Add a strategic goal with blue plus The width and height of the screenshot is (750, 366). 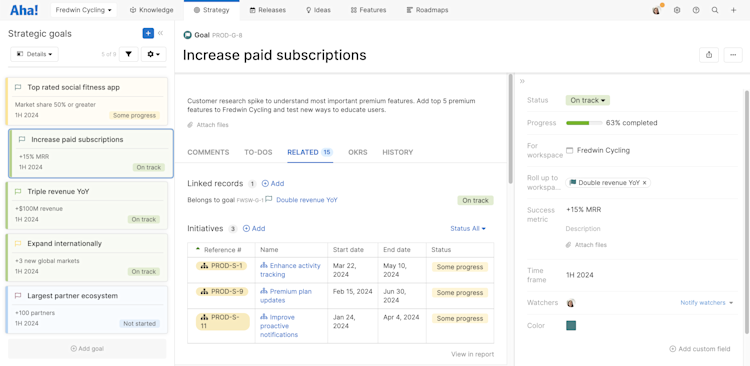[x=148, y=33]
